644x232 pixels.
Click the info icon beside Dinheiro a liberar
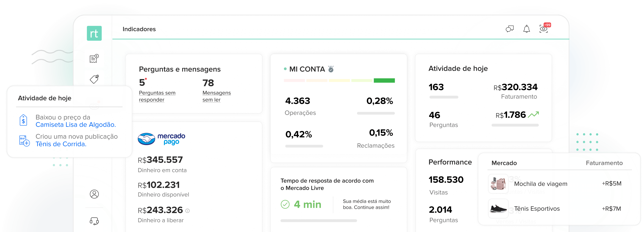(188, 211)
